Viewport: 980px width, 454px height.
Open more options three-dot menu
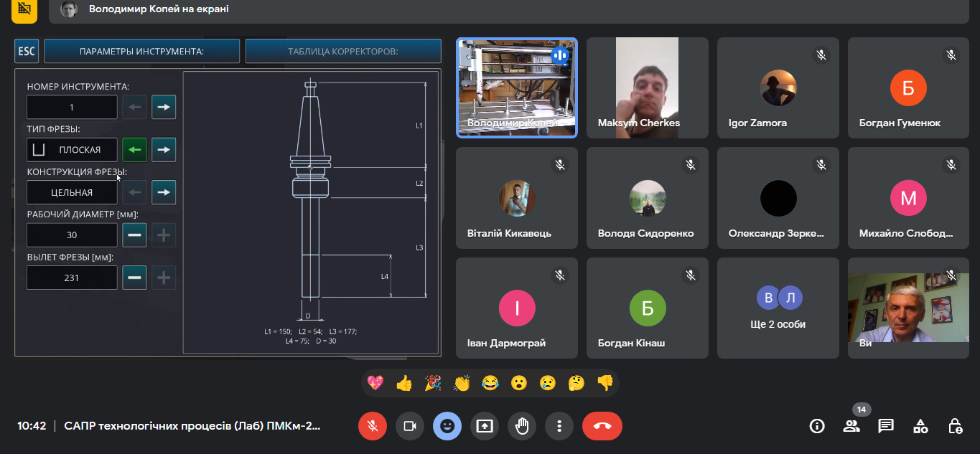559,426
